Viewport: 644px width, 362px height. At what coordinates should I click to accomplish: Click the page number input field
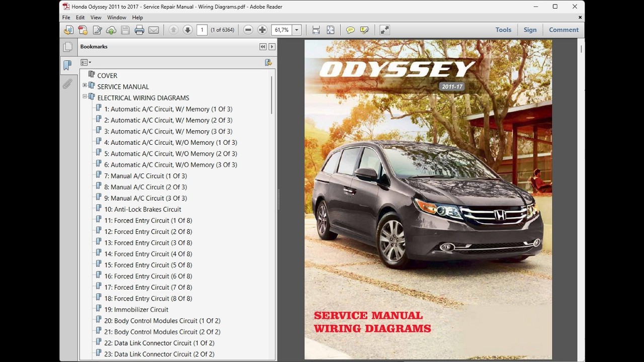(x=202, y=30)
